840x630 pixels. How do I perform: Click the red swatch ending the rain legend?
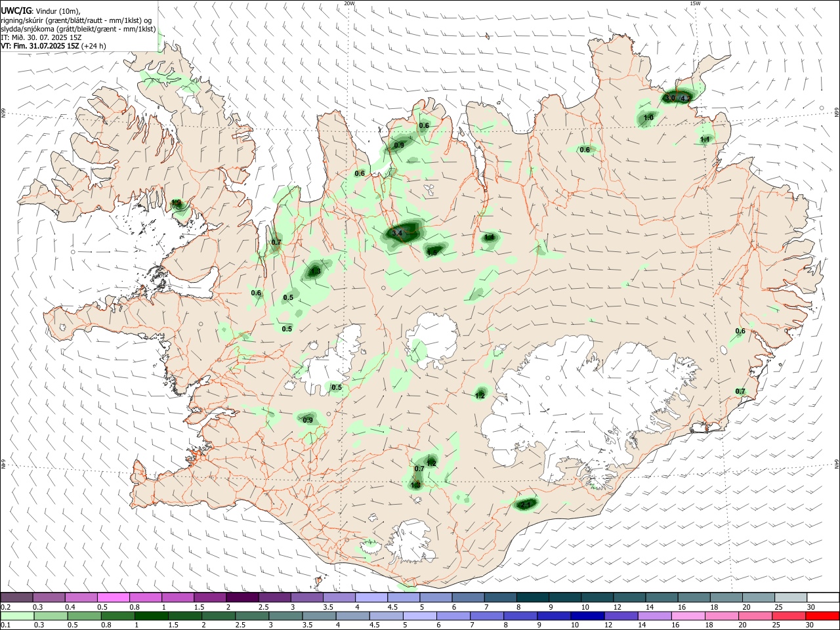pyautogui.click(x=822, y=616)
